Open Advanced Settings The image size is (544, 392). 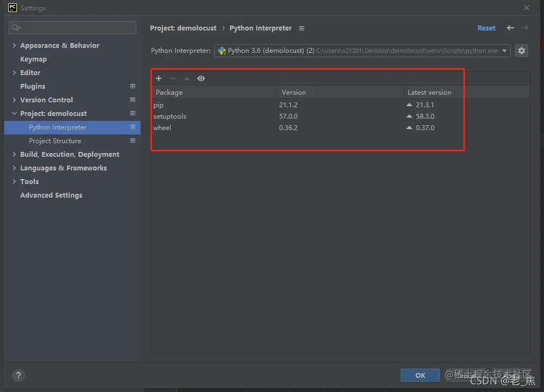click(51, 195)
